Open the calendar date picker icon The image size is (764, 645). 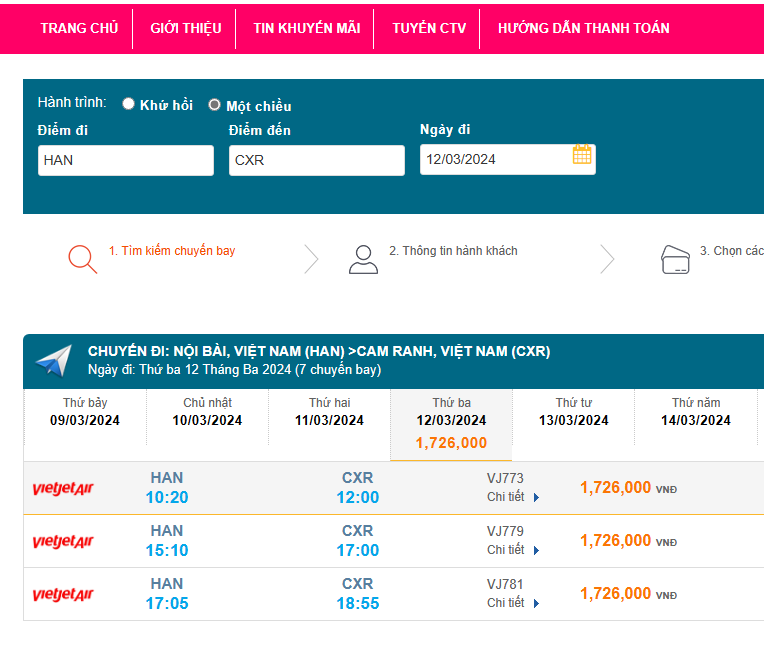[x=582, y=155]
